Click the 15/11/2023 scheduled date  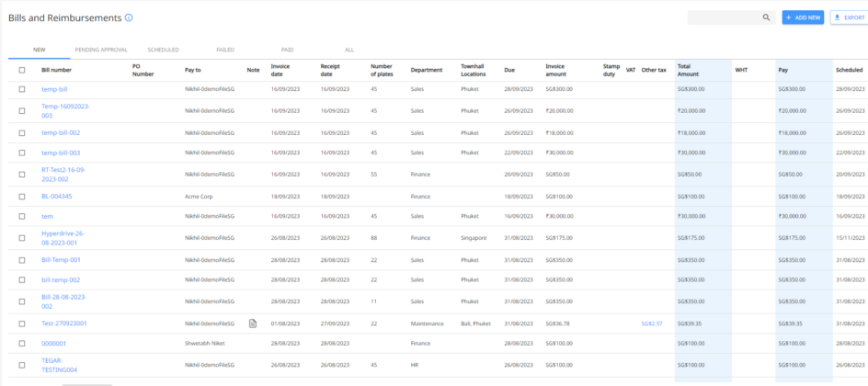[x=851, y=238]
